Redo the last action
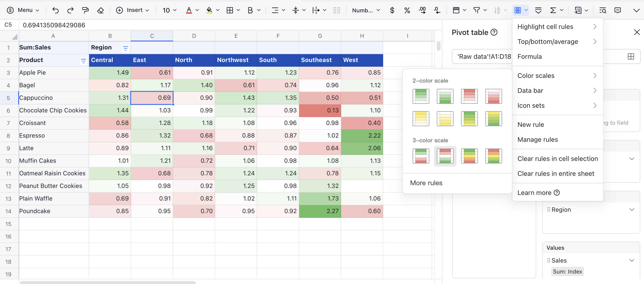The height and width of the screenshot is (284, 644). click(70, 10)
